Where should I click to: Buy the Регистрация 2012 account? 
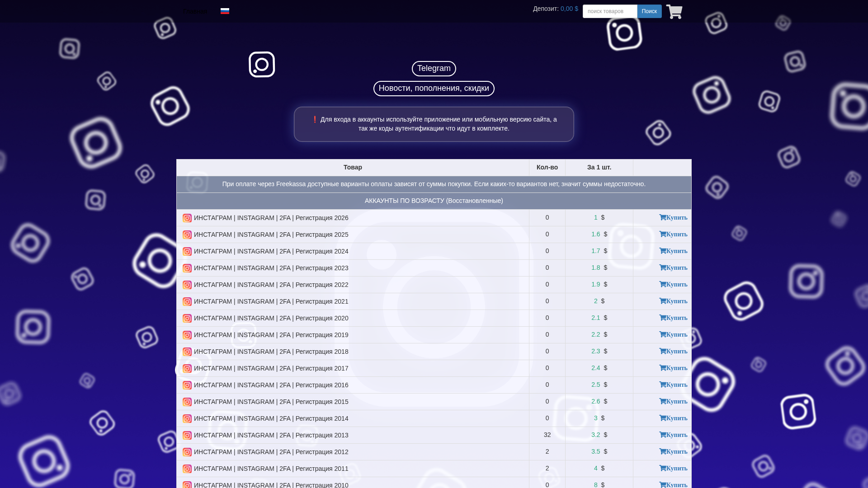point(673,452)
